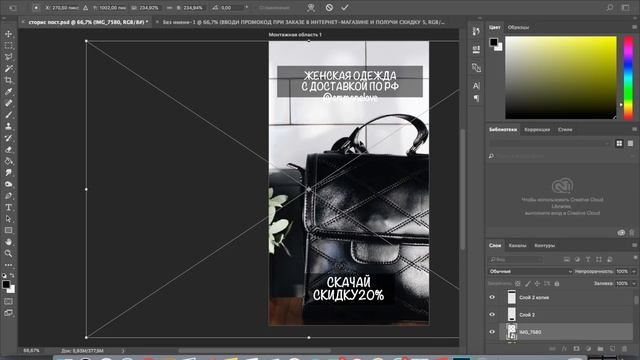Open the Color panel menu

(634, 27)
